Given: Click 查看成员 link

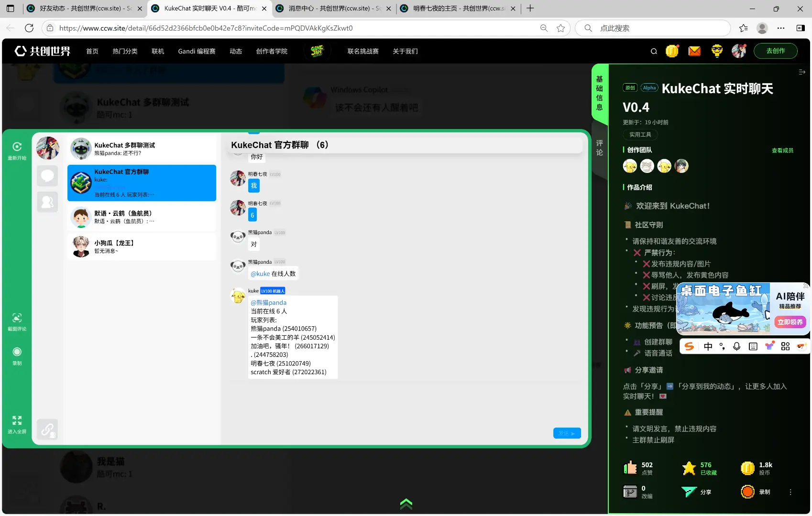Looking at the screenshot, I should coord(782,150).
